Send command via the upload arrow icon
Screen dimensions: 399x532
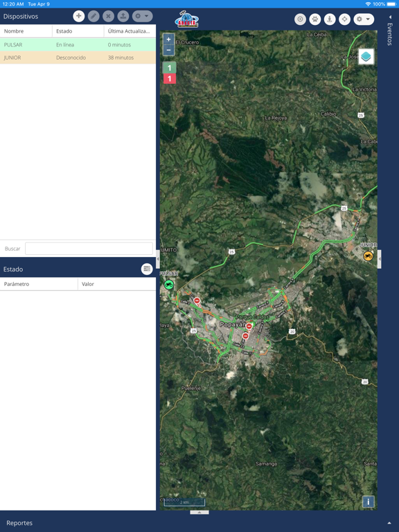coord(123,16)
